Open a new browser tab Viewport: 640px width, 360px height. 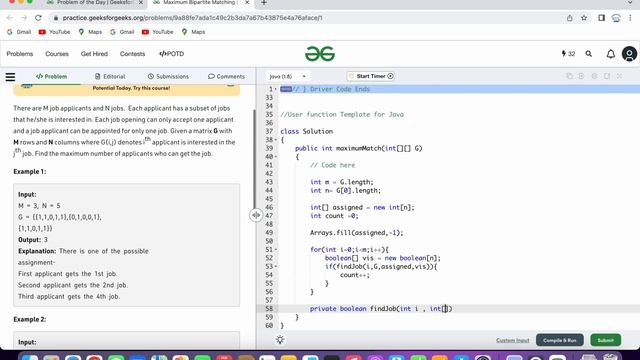pos(264,3)
